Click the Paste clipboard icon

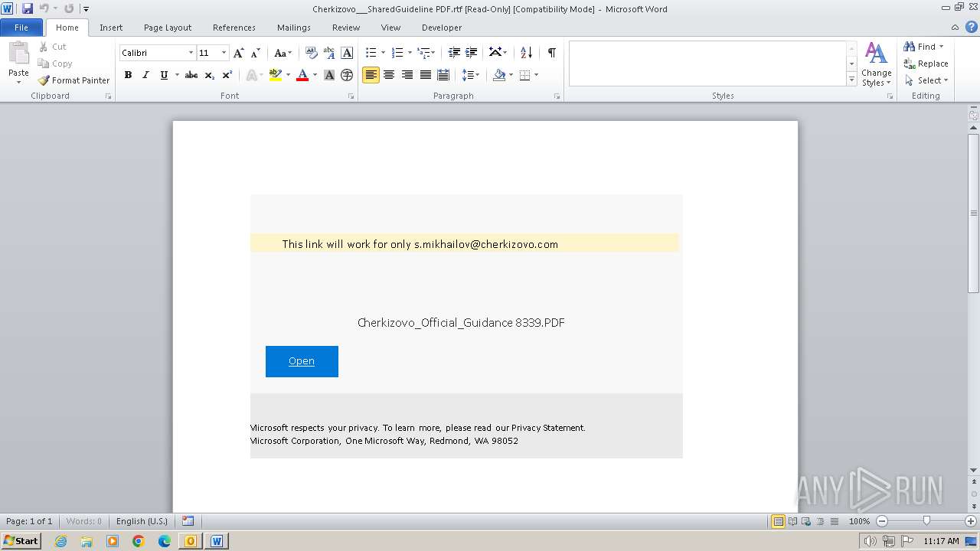point(18,54)
